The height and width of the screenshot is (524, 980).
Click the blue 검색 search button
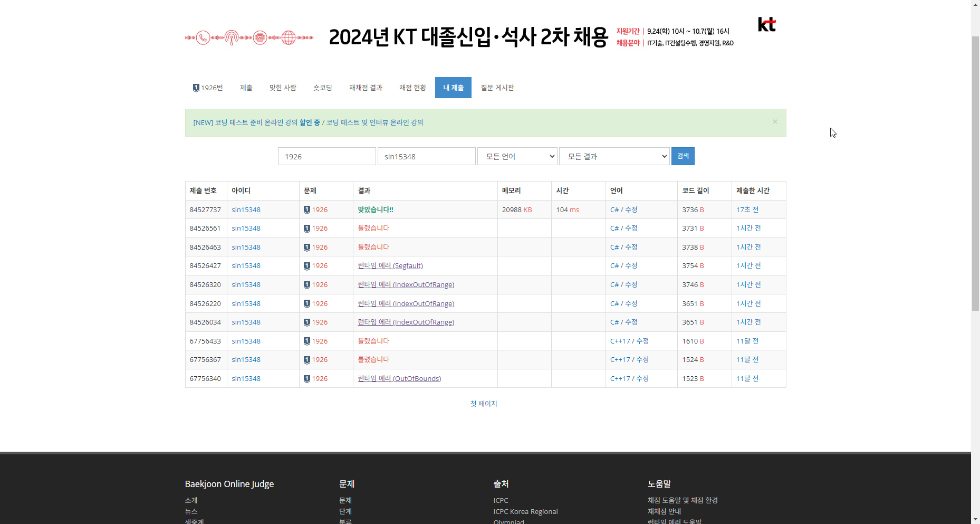[683, 156]
